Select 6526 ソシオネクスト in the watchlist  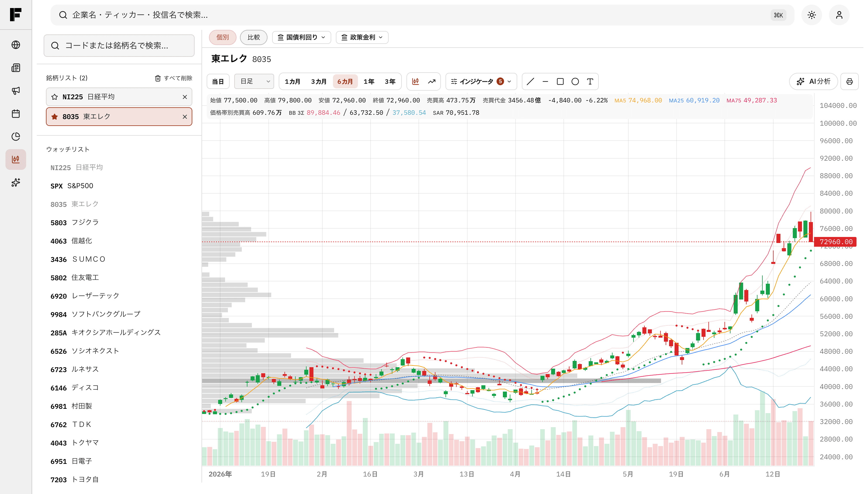[119, 351]
